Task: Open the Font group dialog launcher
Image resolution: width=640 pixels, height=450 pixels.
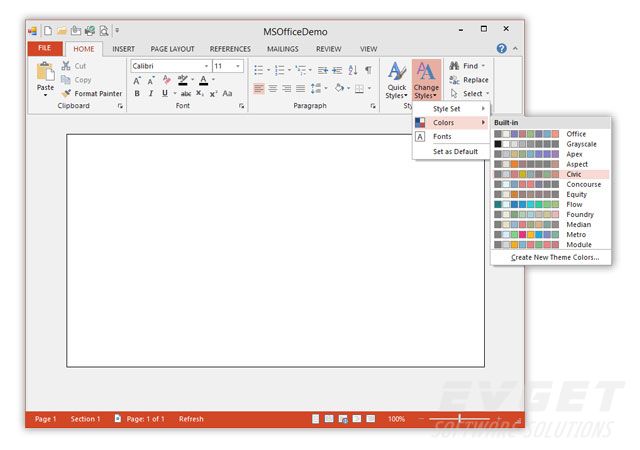Action: [241, 106]
